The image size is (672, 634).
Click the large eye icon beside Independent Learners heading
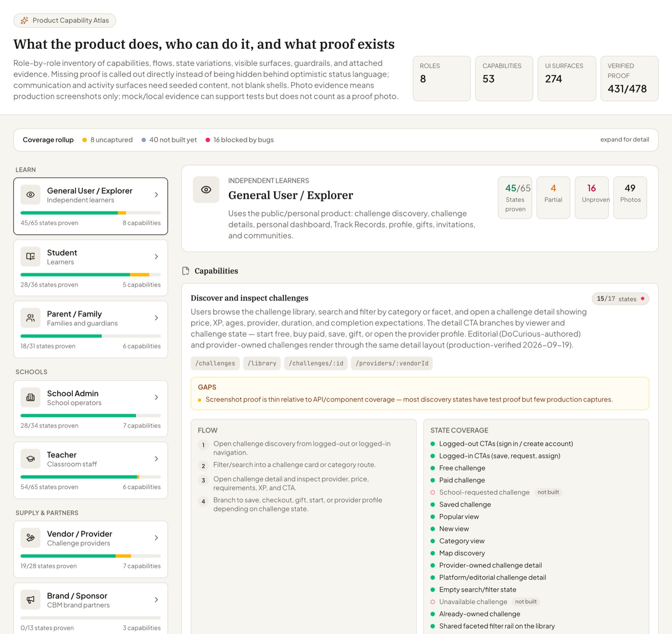(x=206, y=189)
